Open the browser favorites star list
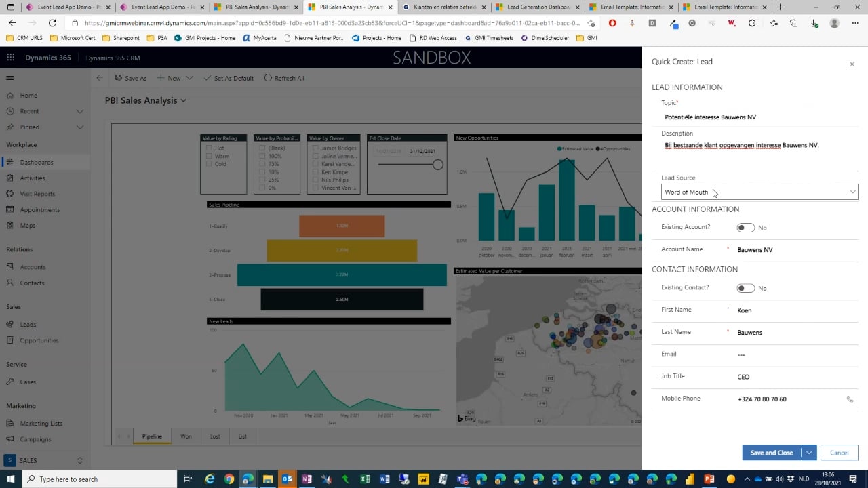868x488 pixels. point(774,23)
